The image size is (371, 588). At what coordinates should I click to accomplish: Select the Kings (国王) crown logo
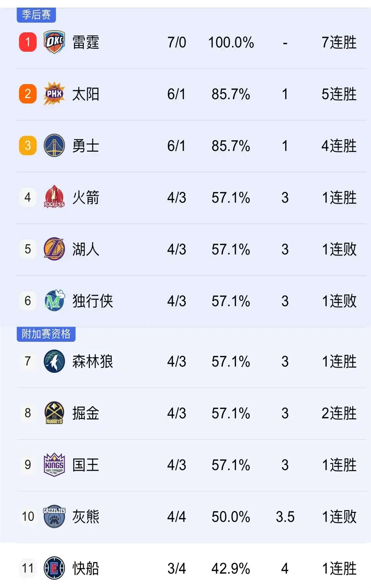click(54, 465)
